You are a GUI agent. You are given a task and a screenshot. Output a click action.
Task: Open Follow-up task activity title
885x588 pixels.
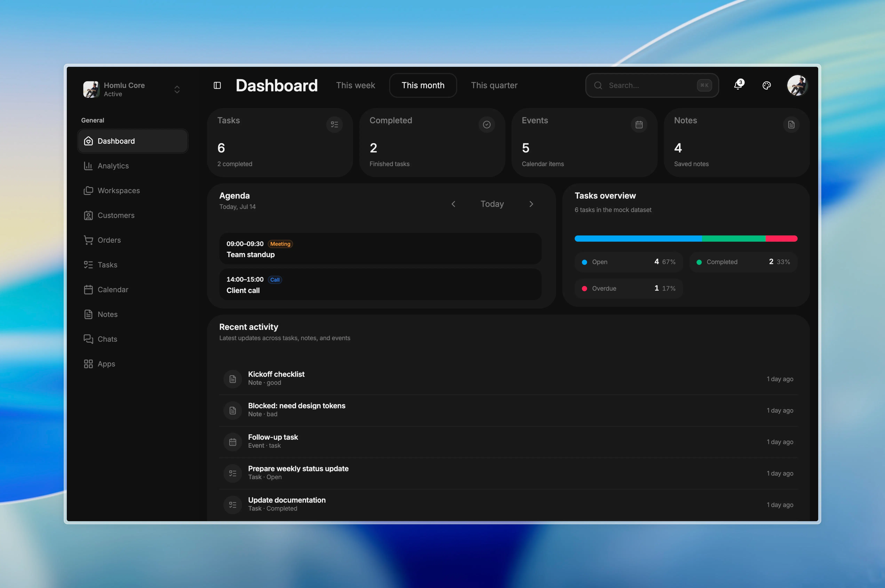click(x=273, y=437)
